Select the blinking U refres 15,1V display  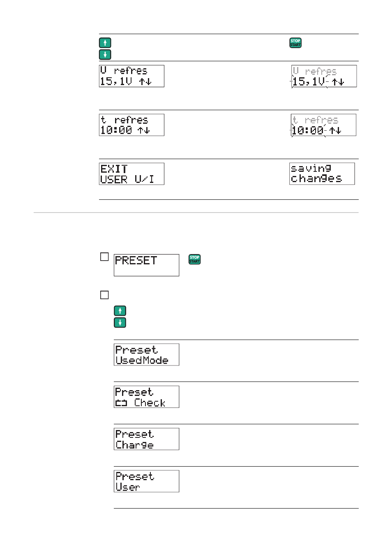324,76
